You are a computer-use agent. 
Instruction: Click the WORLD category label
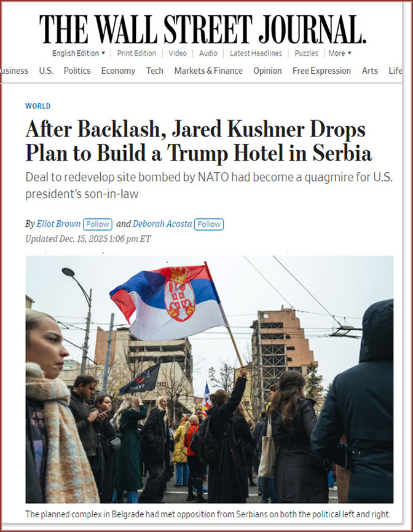click(38, 106)
